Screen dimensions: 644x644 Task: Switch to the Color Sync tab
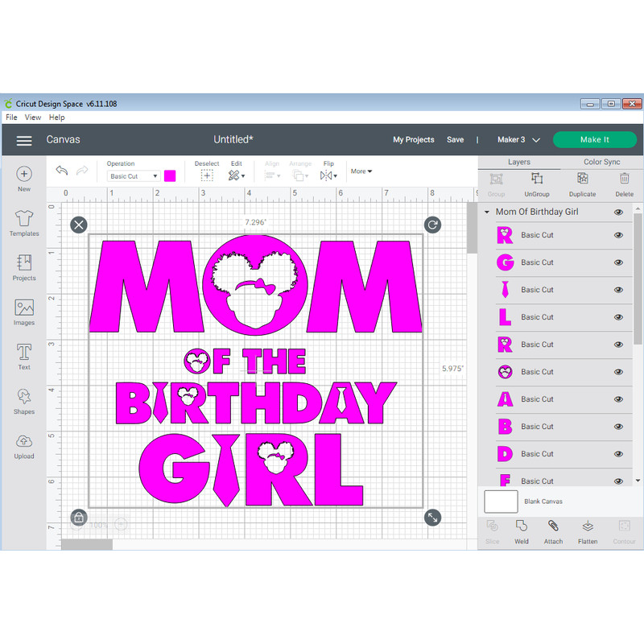(x=601, y=161)
